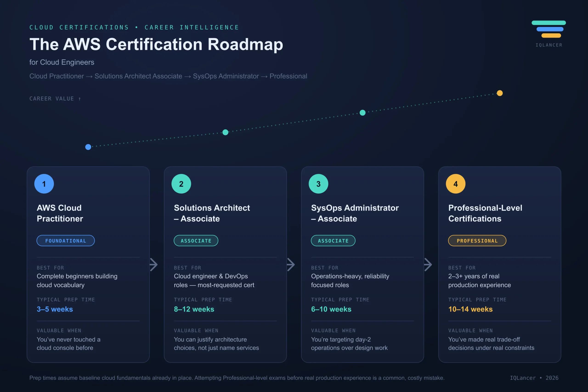The height and width of the screenshot is (392, 588).
Task: Select the yellow chart dot
Action: pyautogui.click(x=500, y=93)
